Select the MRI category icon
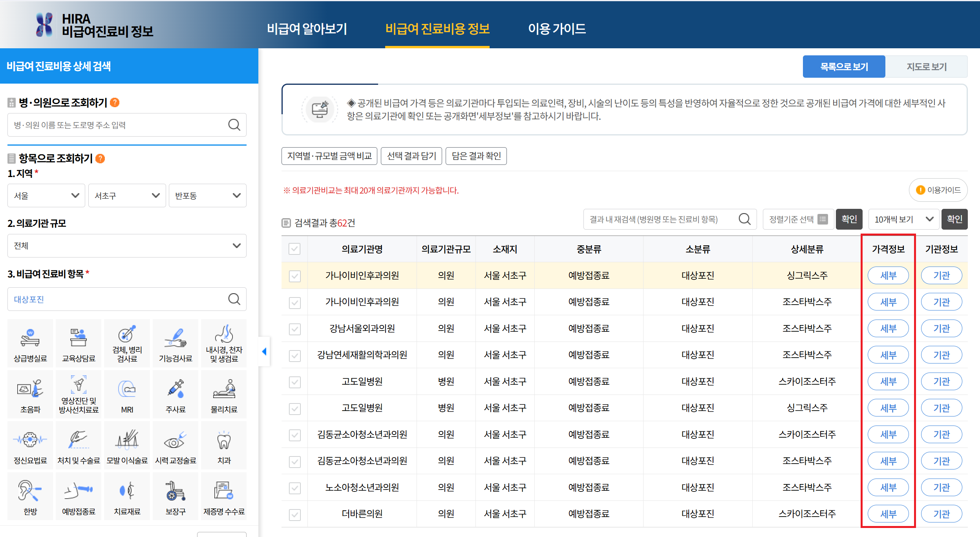 [x=127, y=393]
